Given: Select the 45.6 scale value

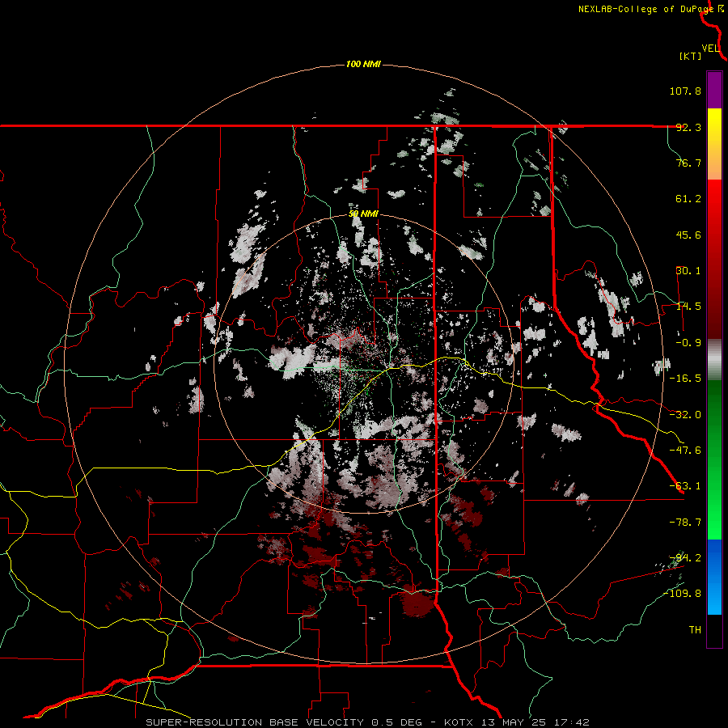Looking at the screenshot, I should (x=688, y=235).
